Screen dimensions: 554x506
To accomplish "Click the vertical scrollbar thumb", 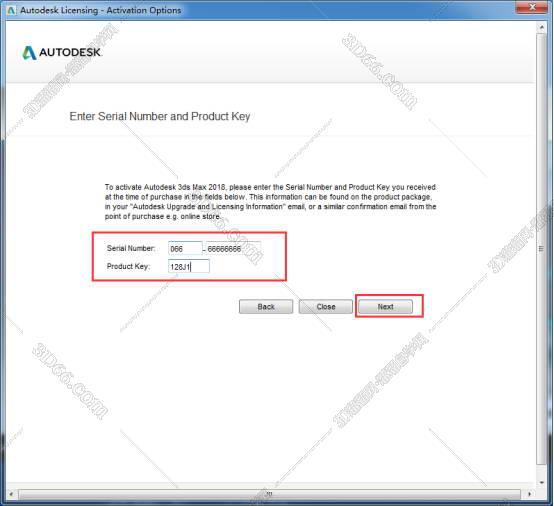I will coord(541,249).
